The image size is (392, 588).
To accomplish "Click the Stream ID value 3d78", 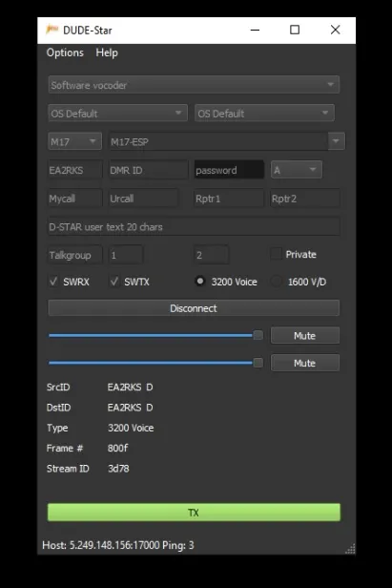I will 118,469.
